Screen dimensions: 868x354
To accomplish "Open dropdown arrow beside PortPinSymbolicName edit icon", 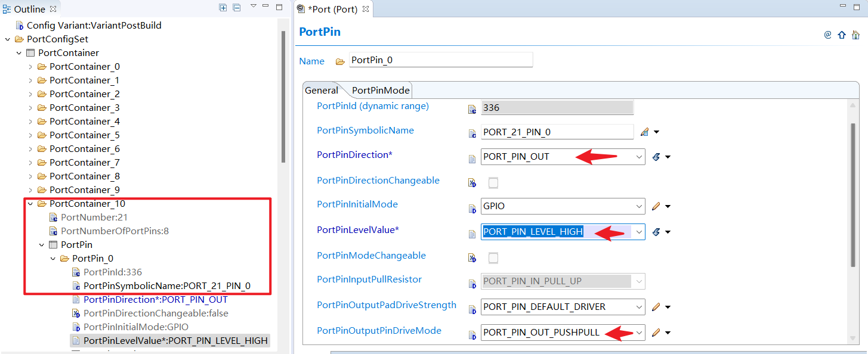I will tap(656, 132).
